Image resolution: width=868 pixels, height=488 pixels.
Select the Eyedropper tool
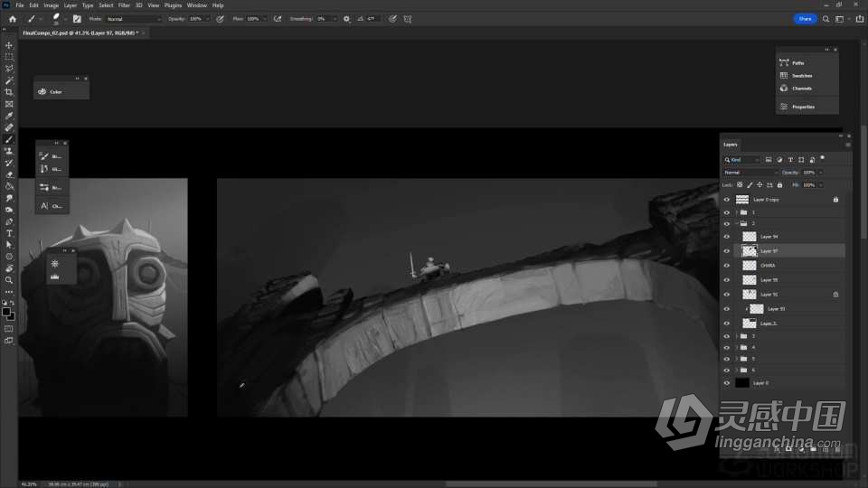9,117
